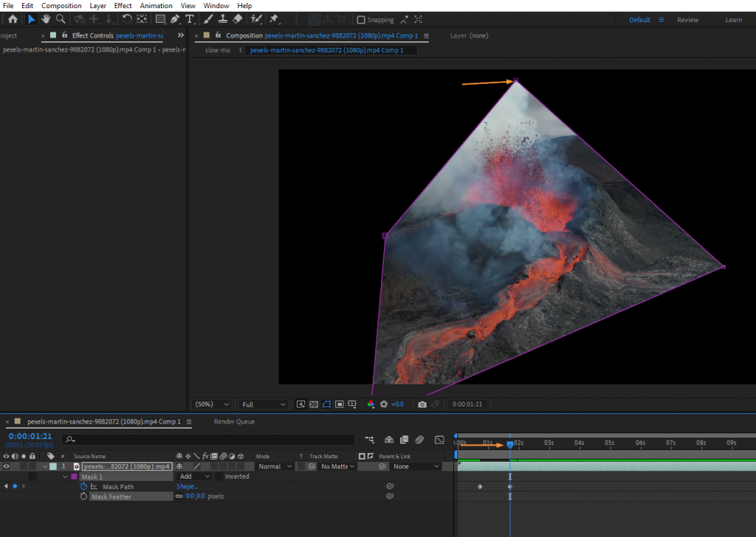
Task: Activate the Zoom tool
Action: coord(61,19)
